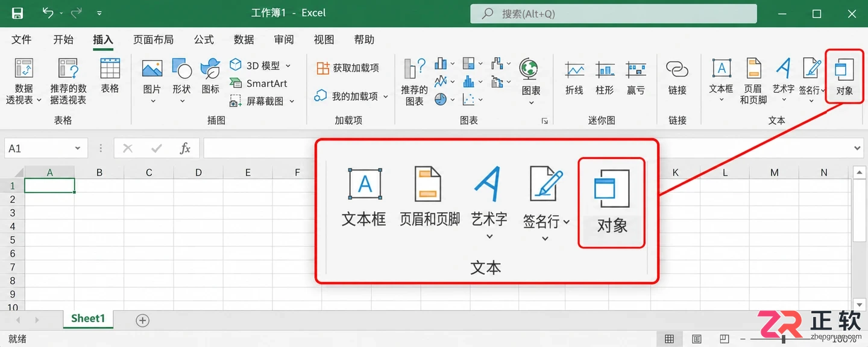
Task: Expand the 3D 模型 dropdown arrow
Action: click(288, 66)
